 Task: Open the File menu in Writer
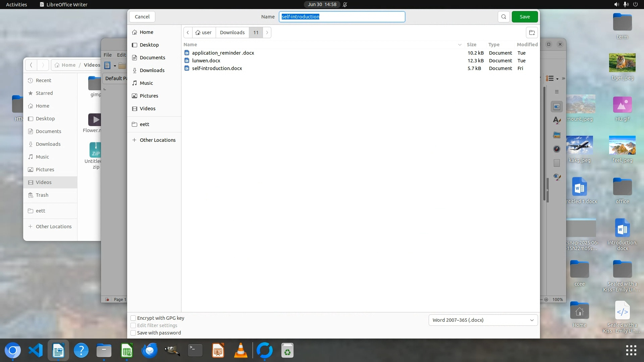107,55
